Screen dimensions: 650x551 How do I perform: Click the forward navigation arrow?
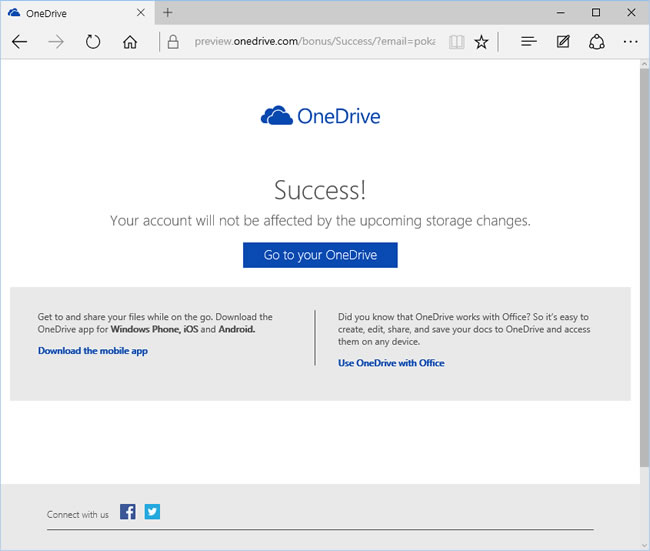click(56, 42)
